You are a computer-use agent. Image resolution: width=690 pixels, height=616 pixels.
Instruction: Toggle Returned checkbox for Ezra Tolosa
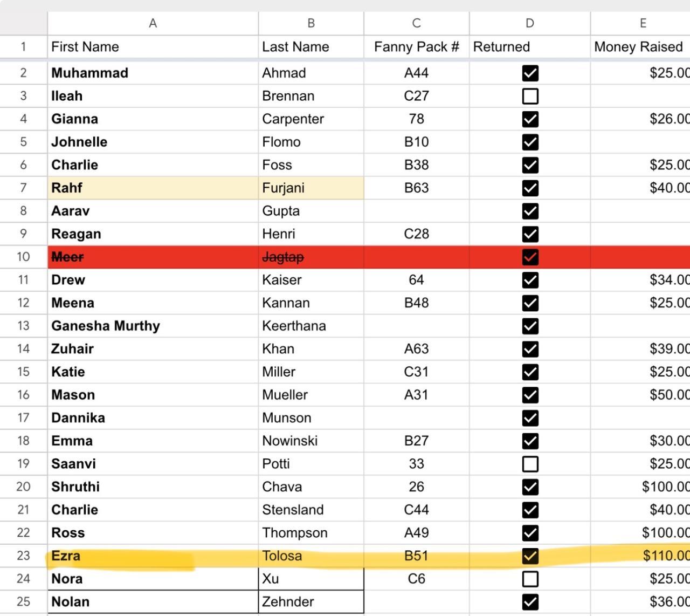click(x=530, y=556)
